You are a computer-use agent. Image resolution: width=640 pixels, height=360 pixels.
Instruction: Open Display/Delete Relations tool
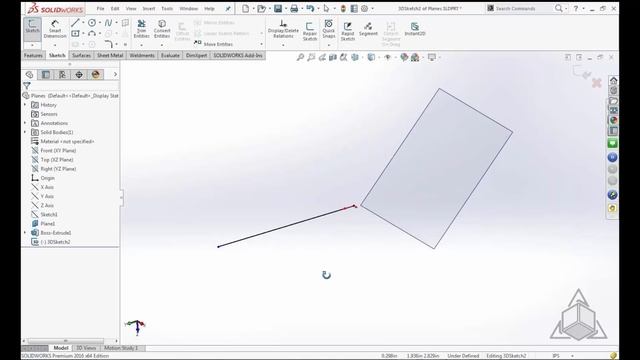283,29
